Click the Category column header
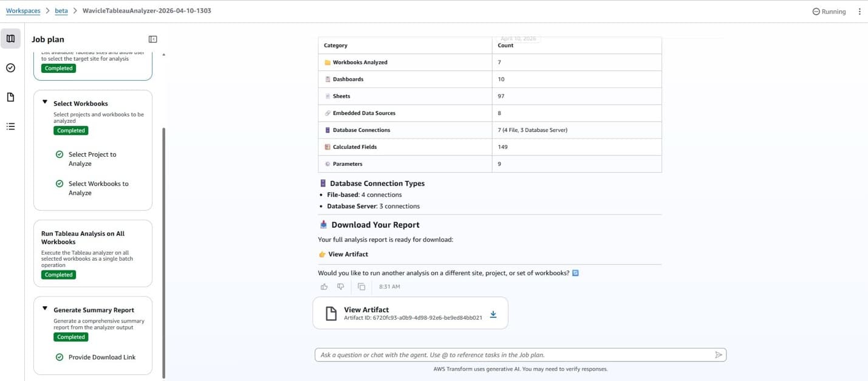This screenshot has width=868, height=381. pyautogui.click(x=336, y=46)
